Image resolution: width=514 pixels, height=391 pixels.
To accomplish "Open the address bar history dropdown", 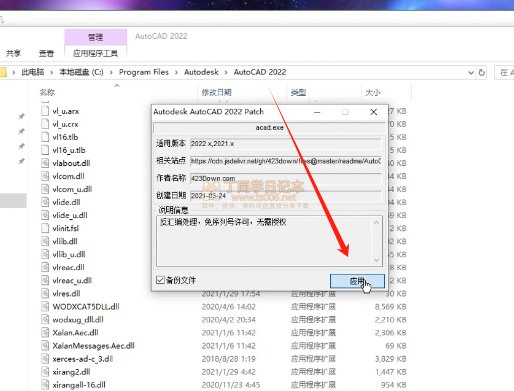I will tap(471, 72).
